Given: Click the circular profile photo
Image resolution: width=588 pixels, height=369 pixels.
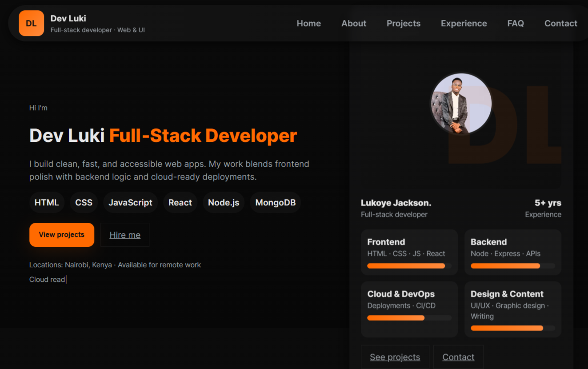Looking at the screenshot, I should (461, 104).
